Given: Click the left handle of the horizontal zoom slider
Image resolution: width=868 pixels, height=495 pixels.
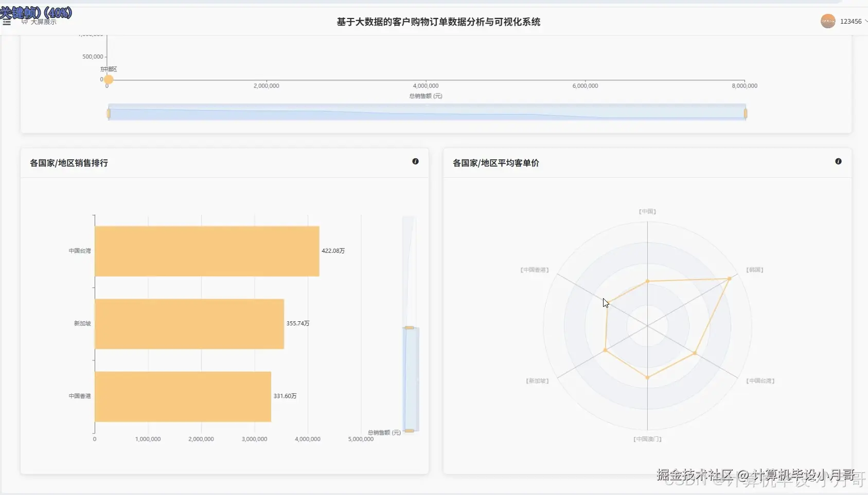Looking at the screenshot, I should 109,113.
